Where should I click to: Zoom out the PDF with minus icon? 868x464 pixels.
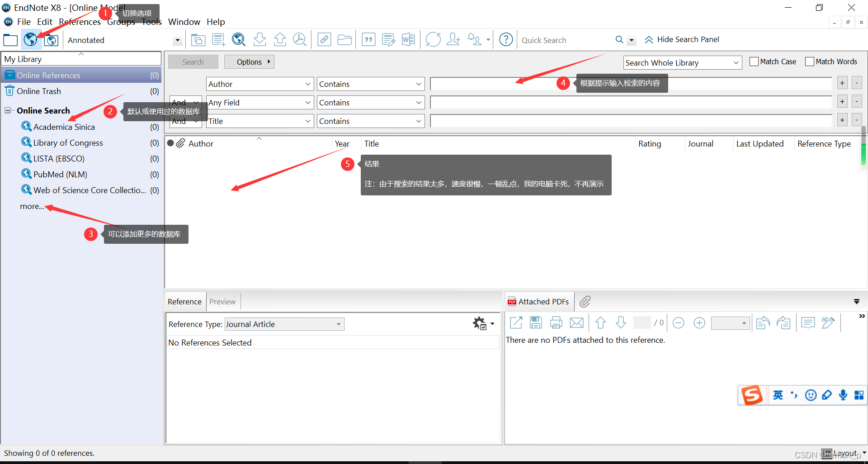point(679,323)
